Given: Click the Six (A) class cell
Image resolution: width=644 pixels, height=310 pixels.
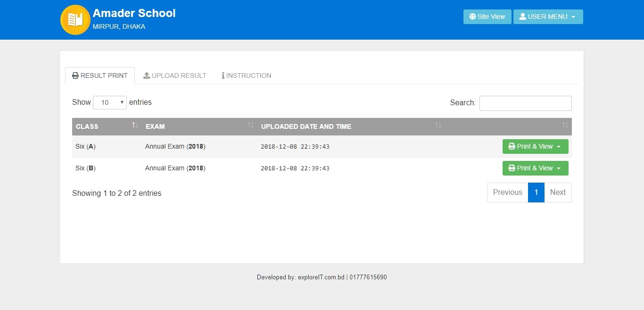Looking at the screenshot, I should tap(107, 146).
